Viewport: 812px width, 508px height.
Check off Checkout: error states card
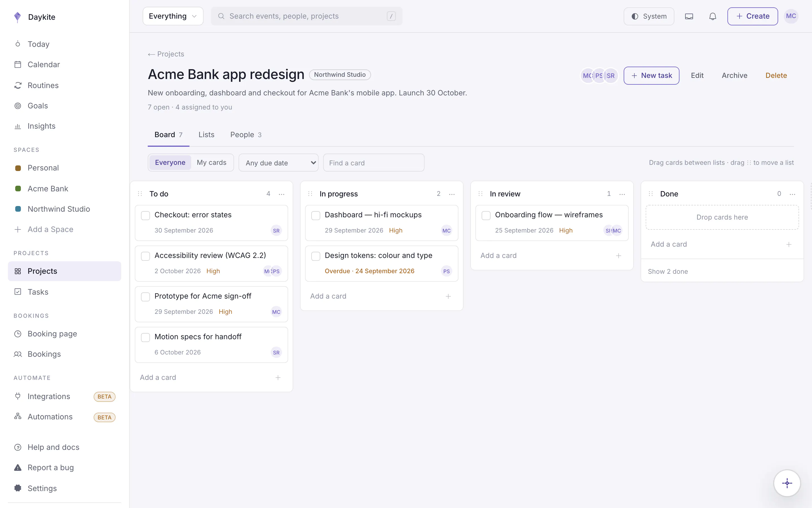[x=145, y=215]
